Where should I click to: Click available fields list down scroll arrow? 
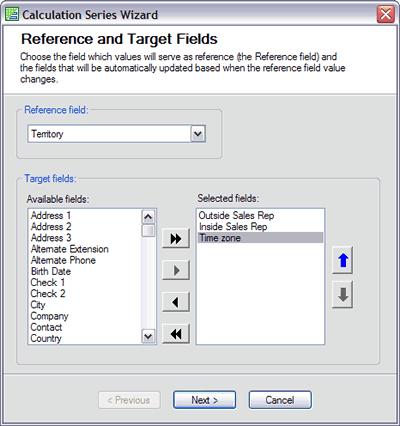point(148,336)
